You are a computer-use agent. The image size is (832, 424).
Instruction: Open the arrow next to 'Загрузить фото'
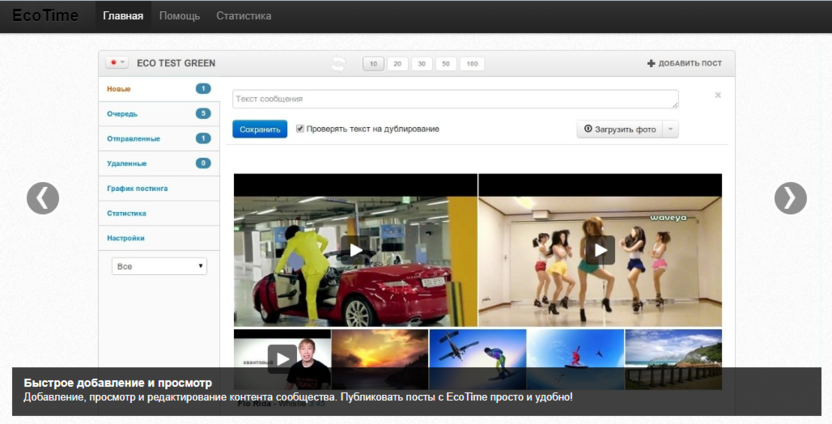(x=671, y=130)
